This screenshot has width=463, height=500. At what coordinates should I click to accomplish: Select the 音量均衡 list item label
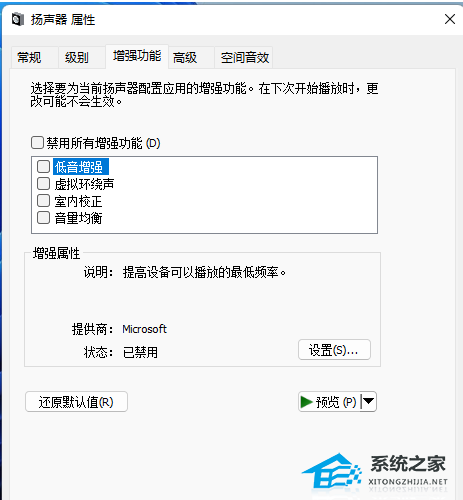point(78,218)
